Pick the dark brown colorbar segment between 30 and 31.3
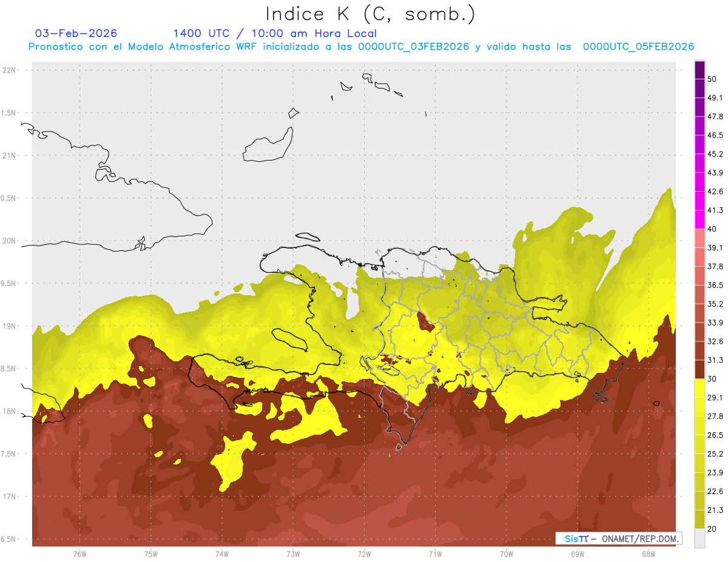The height and width of the screenshot is (562, 728). [700, 369]
